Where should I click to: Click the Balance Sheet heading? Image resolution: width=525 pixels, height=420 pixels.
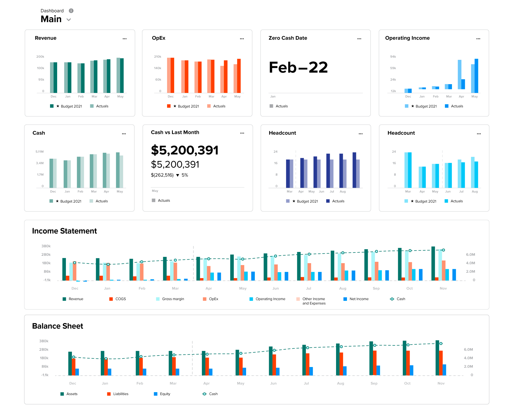point(57,326)
